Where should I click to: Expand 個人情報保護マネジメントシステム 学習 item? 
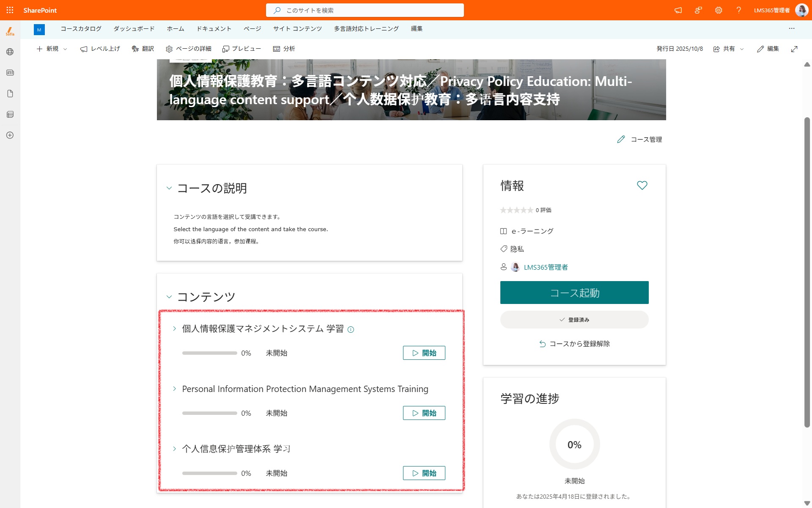(174, 329)
